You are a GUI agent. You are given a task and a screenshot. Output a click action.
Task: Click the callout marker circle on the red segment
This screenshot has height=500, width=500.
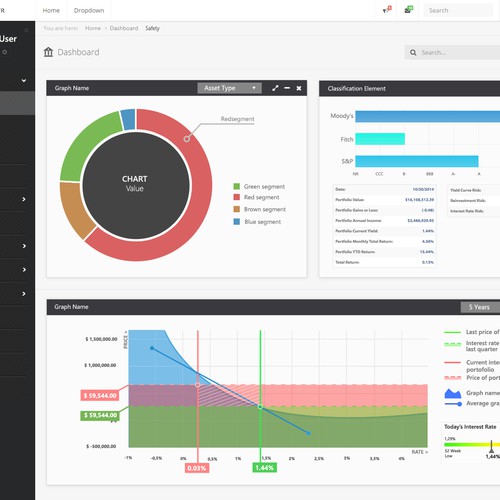tap(187, 139)
